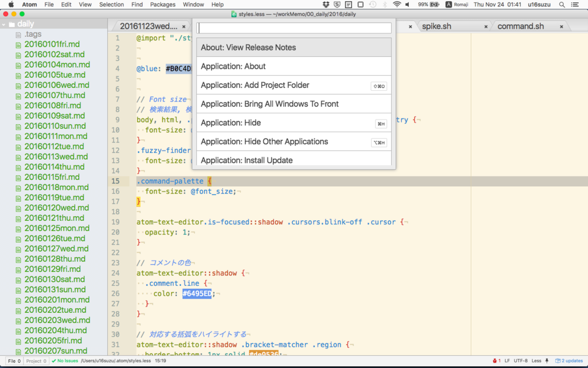Click the volume icon in menu bar

(x=408, y=5)
